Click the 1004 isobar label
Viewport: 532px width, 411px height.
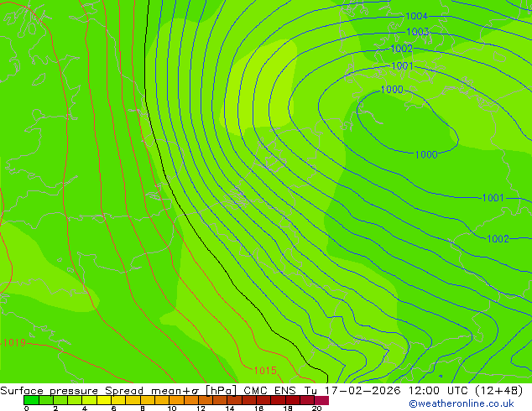416,16
